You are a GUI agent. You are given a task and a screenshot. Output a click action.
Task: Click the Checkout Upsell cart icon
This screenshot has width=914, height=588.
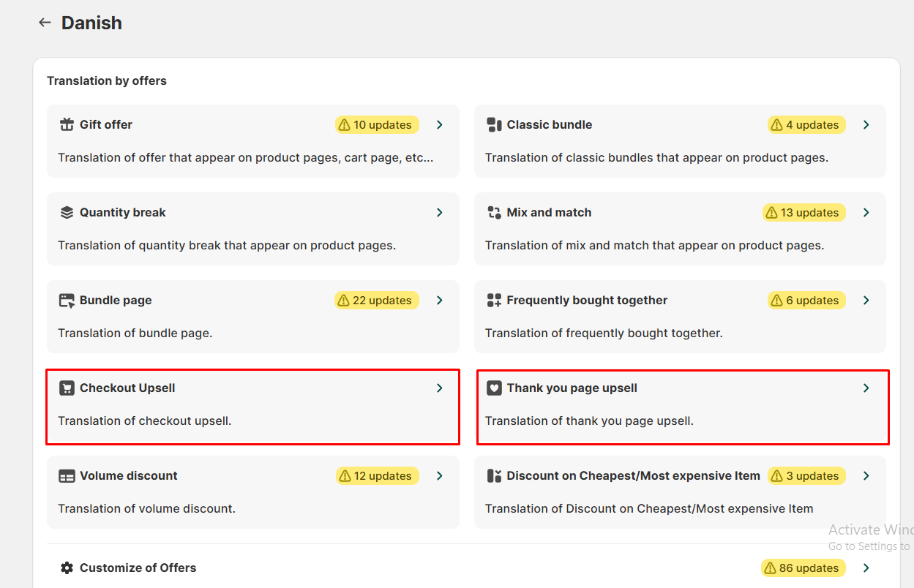click(66, 388)
